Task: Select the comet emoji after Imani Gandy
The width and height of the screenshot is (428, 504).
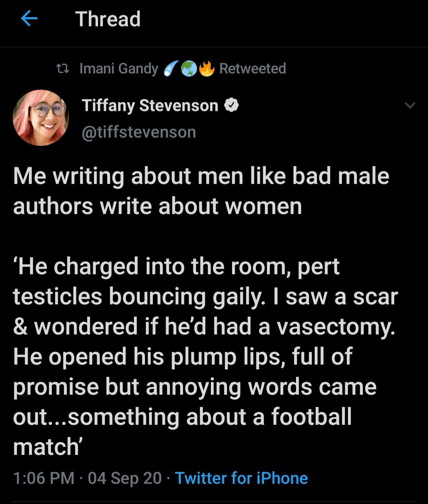Action: 170,69
